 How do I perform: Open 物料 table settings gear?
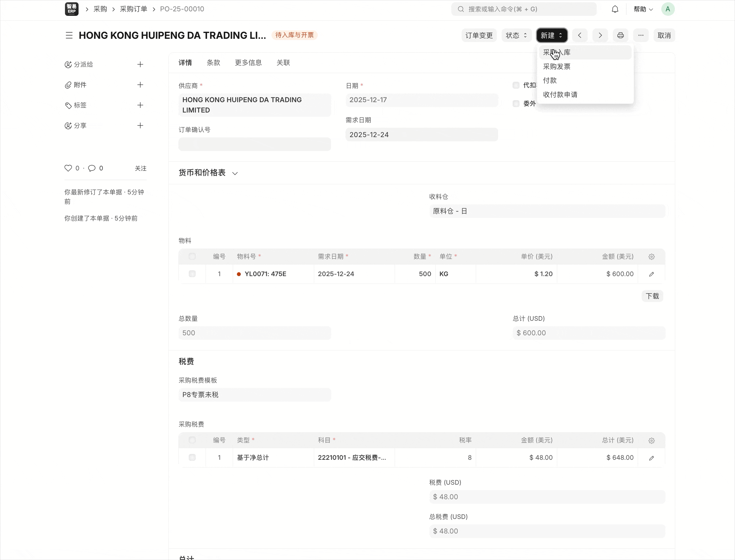651,257
